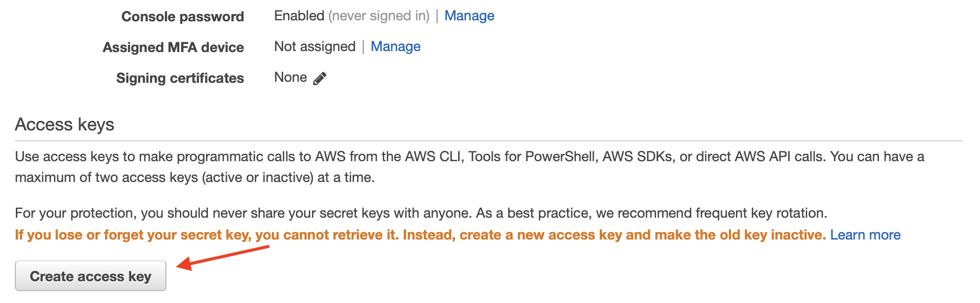Click the None value beside Signing certificates
The height and width of the screenshot is (303, 980).
click(x=291, y=77)
